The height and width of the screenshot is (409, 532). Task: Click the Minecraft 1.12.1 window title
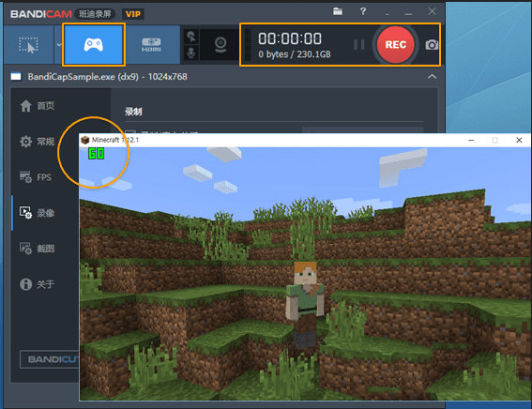[x=115, y=140]
